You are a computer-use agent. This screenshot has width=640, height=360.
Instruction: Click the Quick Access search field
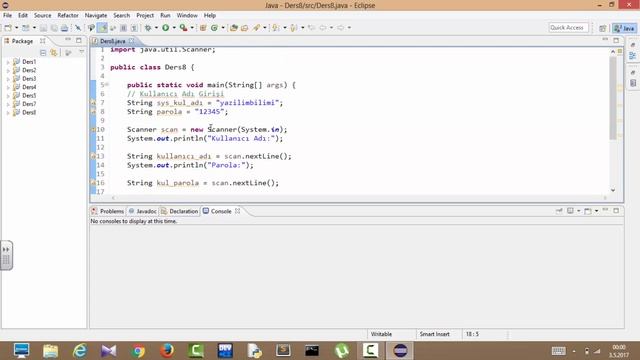click(x=568, y=28)
